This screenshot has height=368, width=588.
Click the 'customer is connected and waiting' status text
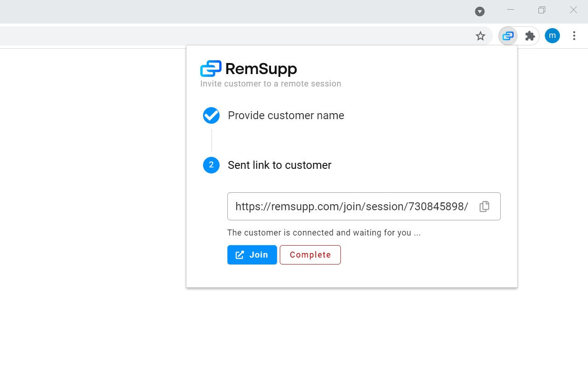click(x=324, y=233)
